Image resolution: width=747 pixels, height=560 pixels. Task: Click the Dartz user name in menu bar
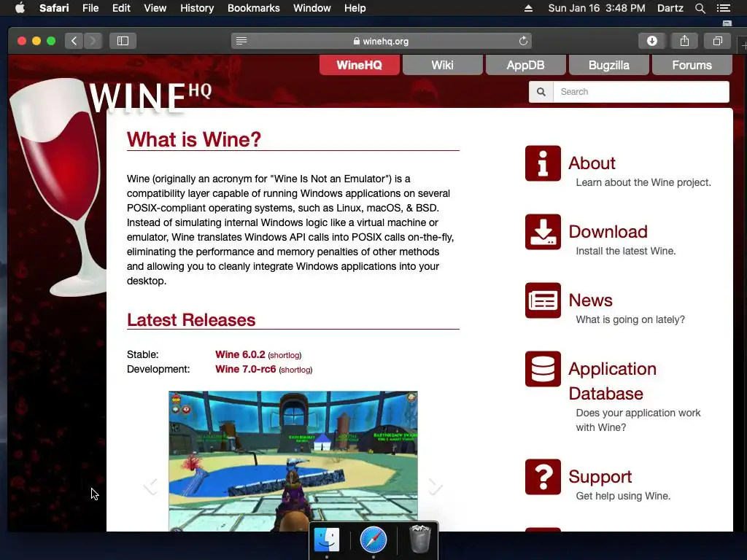[670, 8]
